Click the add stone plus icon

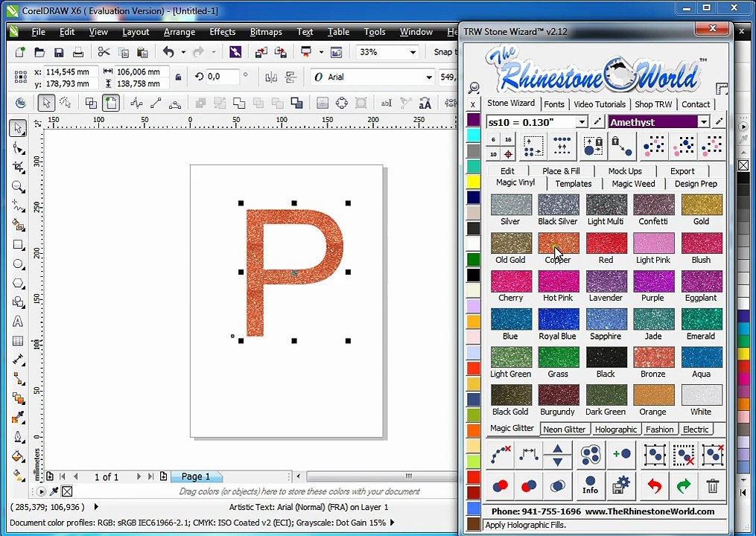(621, 454)
